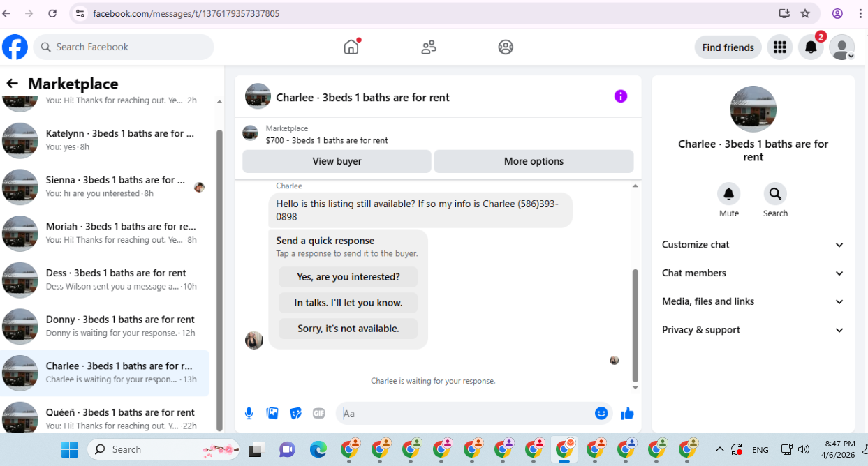868x466 pixels.
Task: Open the Facebook menu grid icon
Action: point(780,47)
